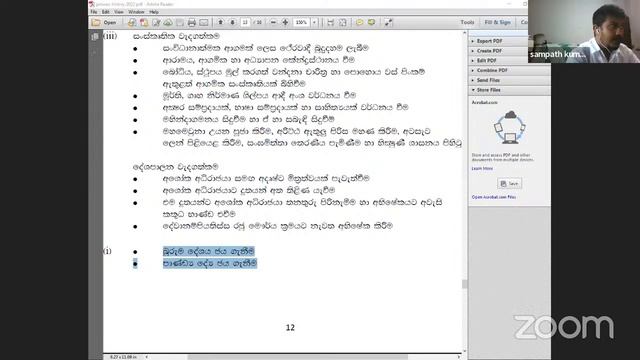Click Open Acrobat.com Files link
Image resolution: width=640 pixels, height=360 pixels.
point(493,197)
